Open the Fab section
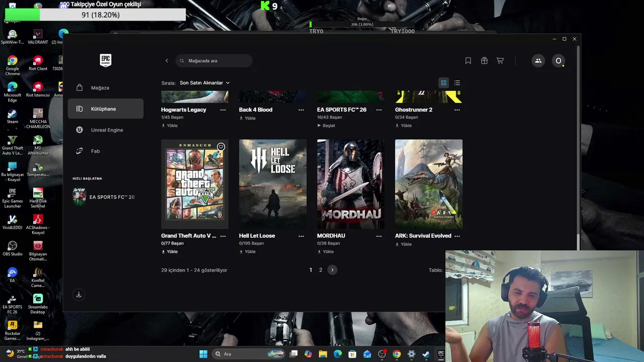Image resolution: width=644 pixels, height=362 pixels. 106,151
